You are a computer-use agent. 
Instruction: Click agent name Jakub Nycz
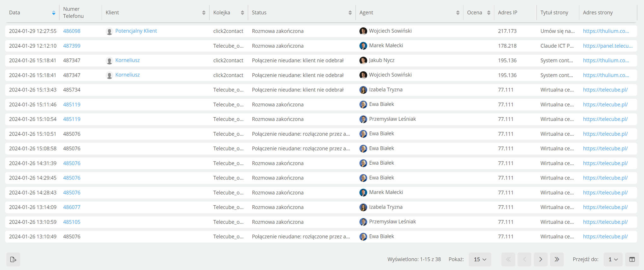(x=382, y=60)
